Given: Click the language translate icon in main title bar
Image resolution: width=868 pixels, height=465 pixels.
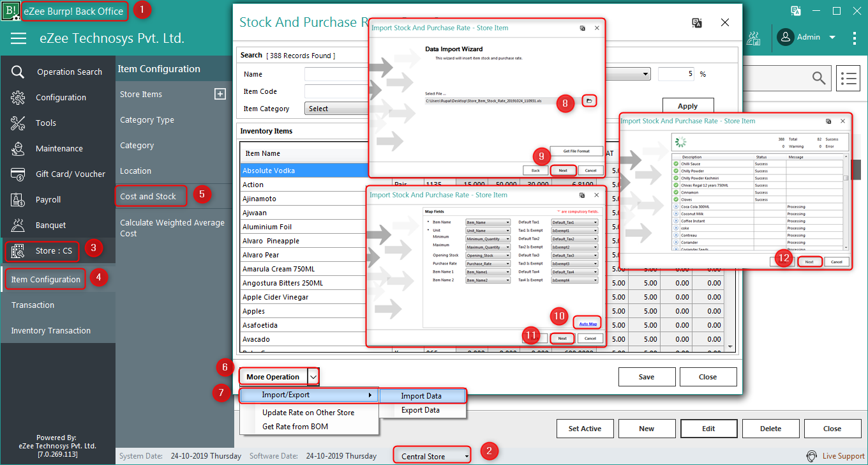Looking at the screenshot, I should click(x=796, y=11).
